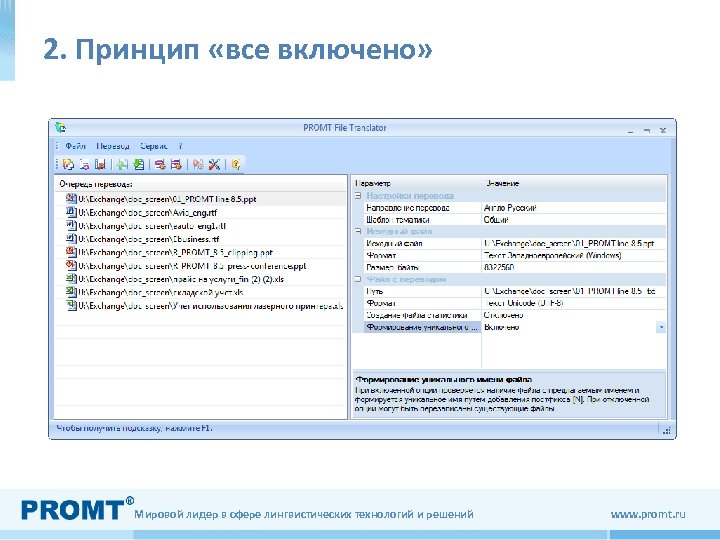Image resolution: width=720 pixels, height=540 pixels.
Task: Click the source file path value
Action: coord(569,243)
